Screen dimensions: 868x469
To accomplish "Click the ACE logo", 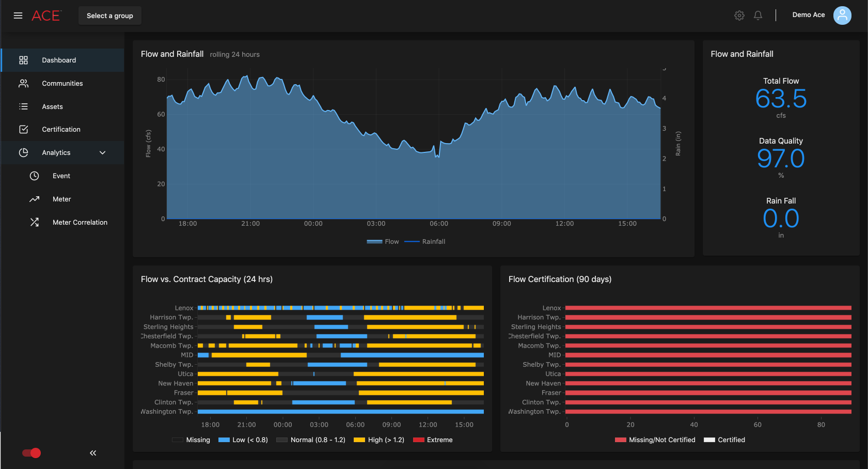I will pyautogui.click(x=46, y=15).
